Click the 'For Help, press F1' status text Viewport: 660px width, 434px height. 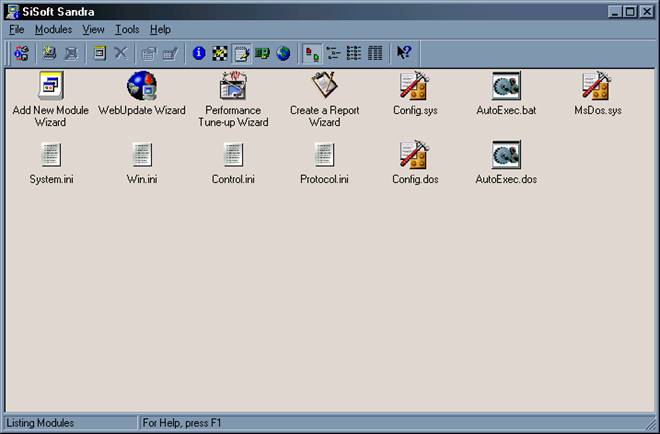click(x=182, y=423)
